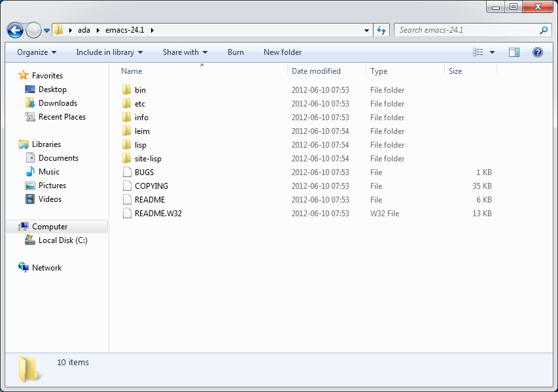Select the 'etc' folder icon
Screen dimensions: 558x392
(x=126, y=103)
